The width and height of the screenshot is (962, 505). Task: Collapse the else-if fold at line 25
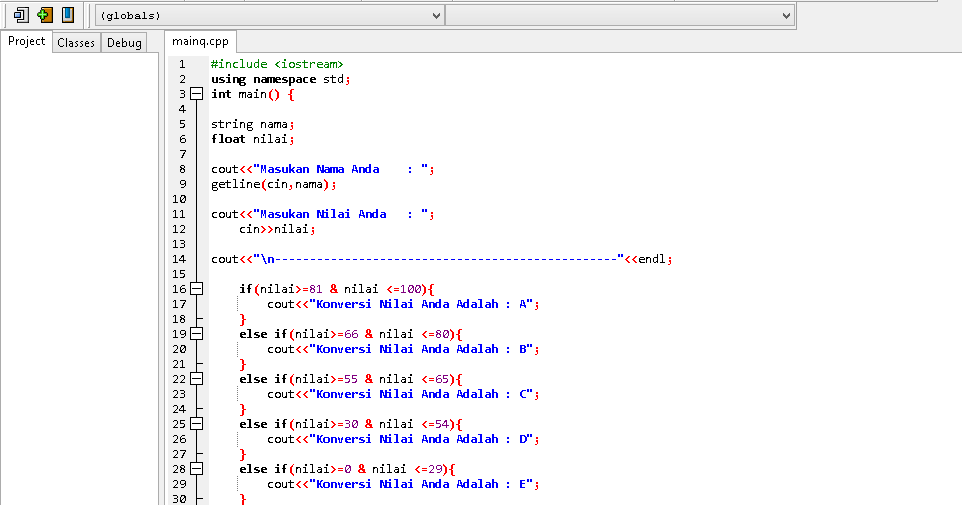click(x=196, y=423)
